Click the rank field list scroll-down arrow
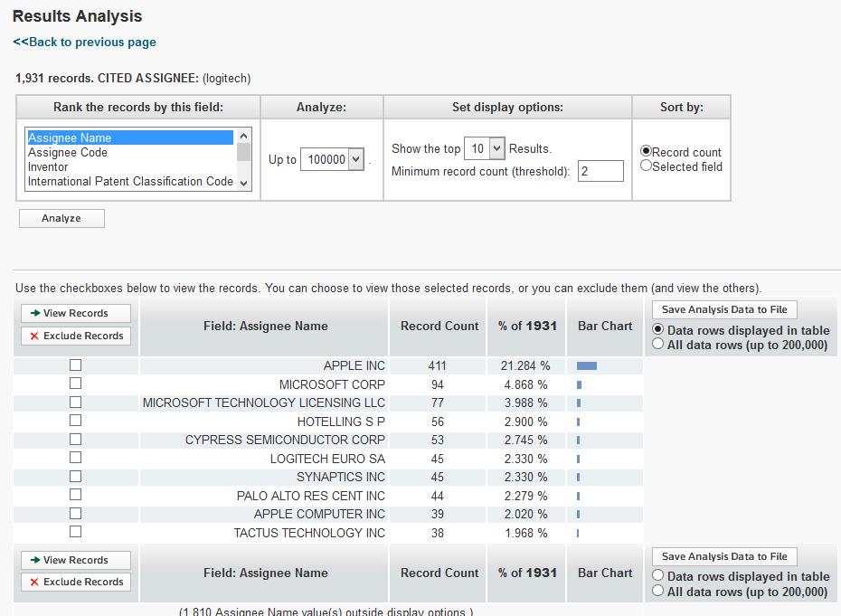Viewport: 841px width, 616px height. coord(243,184)
